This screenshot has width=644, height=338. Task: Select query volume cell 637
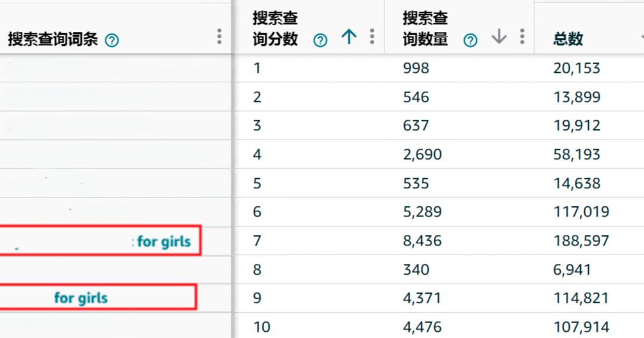coord(416,125)
